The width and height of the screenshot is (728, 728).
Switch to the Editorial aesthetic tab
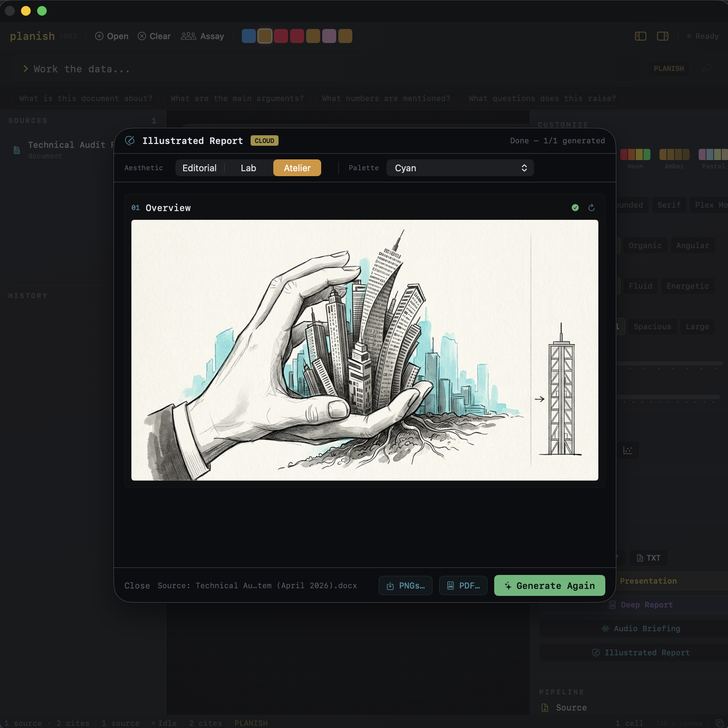pos(199,168)
